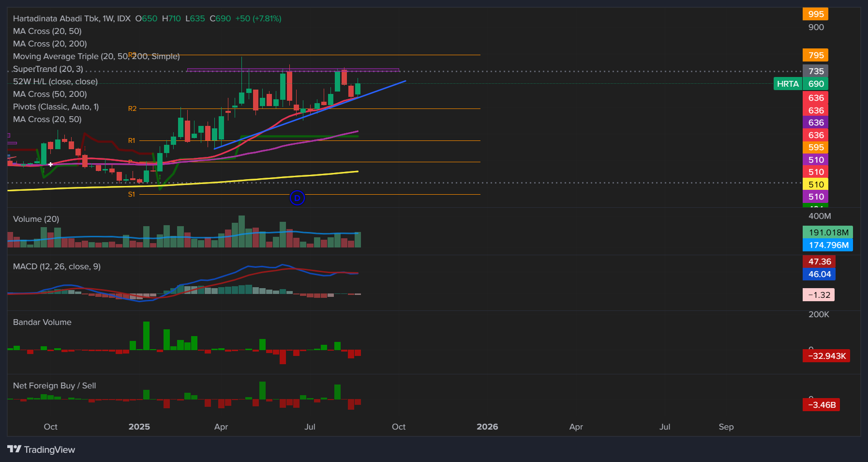868x462 pixels.
Task: Click the TradingView logo icon
Action: pyautogui.click(x=15, y=449)
